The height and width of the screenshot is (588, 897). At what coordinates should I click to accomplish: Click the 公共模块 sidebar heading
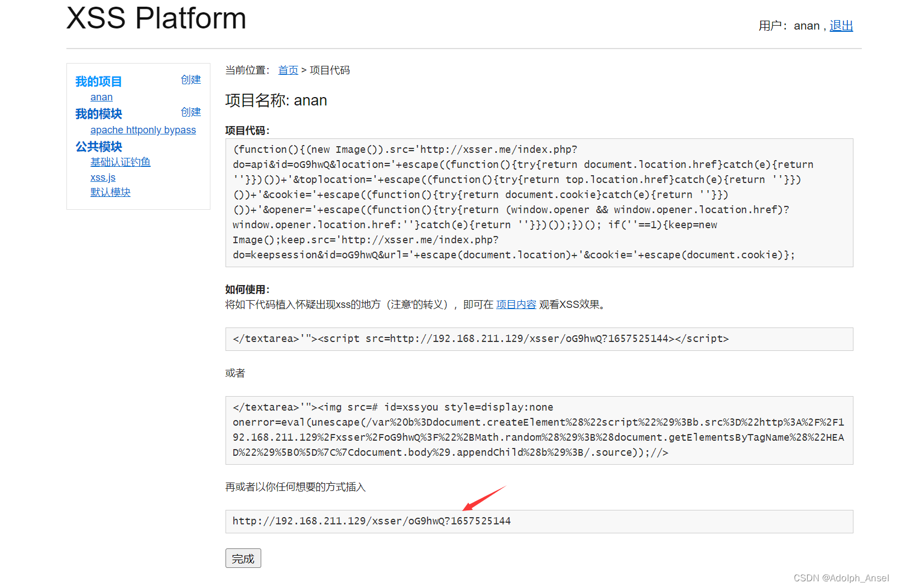99,147
